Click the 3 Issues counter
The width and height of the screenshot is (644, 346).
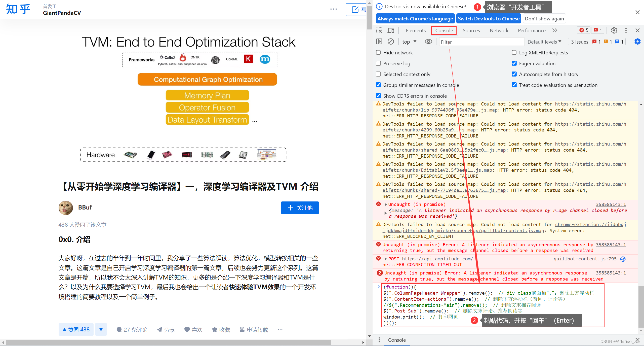[597, 42]
